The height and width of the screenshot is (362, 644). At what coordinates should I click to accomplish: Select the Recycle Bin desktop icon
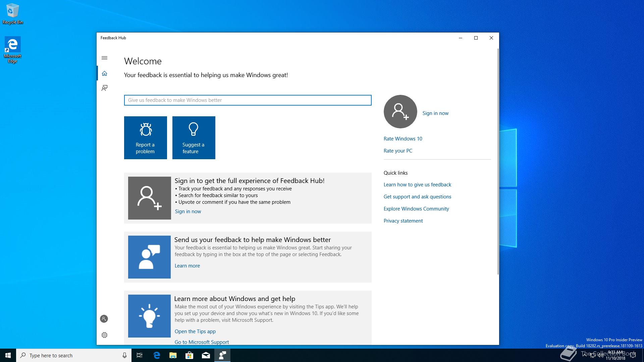13,14
